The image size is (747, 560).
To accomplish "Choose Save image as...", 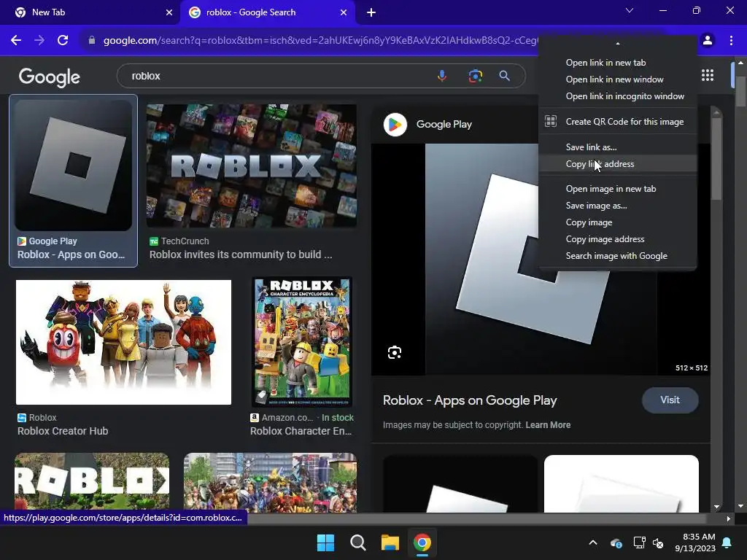I will [618, 206].
